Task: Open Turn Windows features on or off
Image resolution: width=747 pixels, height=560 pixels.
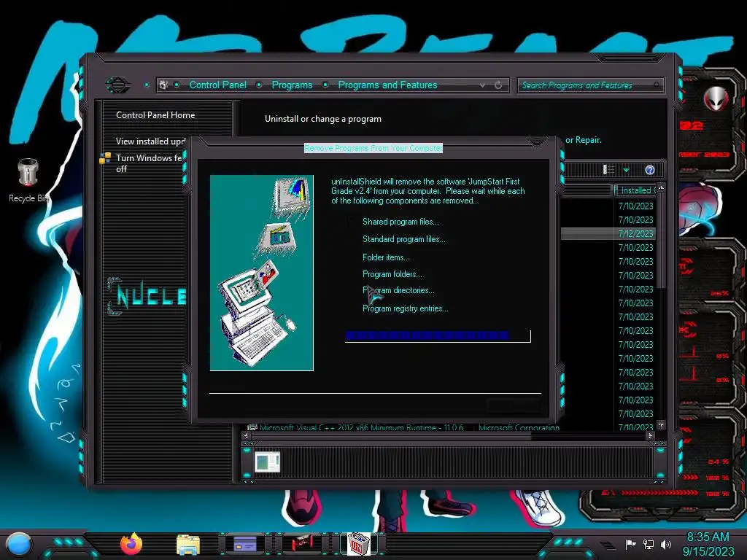Action: point(149,163)
